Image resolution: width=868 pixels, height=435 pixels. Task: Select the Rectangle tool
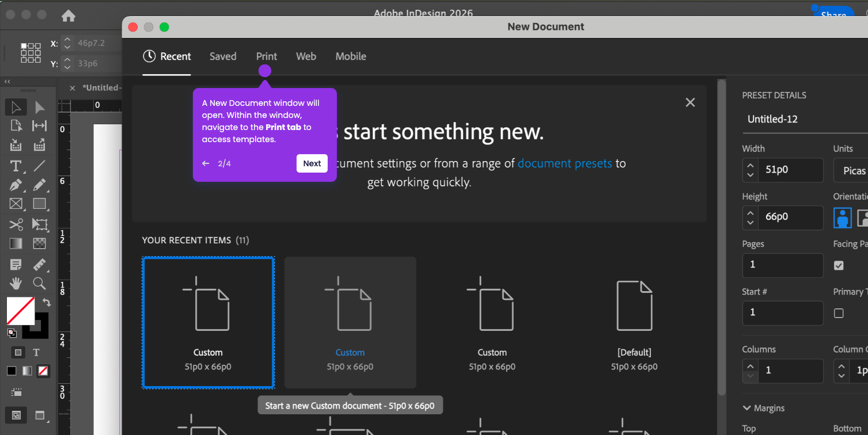pos(40,204)
